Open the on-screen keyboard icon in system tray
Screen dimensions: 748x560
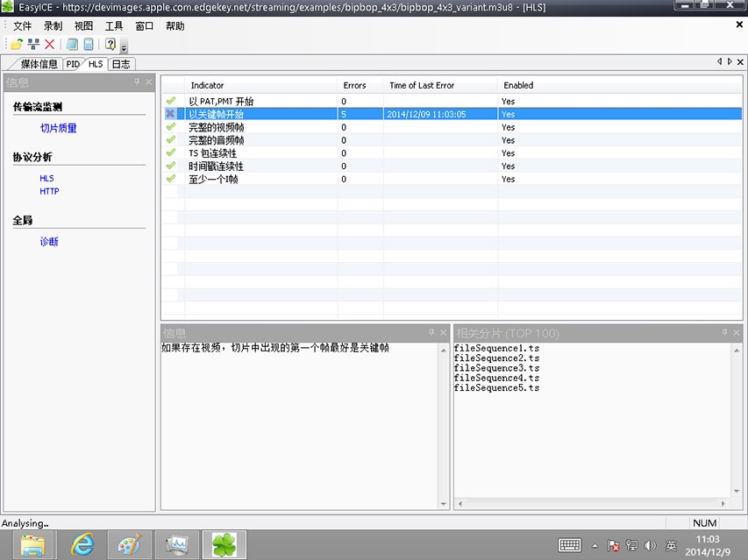click(x=569, y=545)
